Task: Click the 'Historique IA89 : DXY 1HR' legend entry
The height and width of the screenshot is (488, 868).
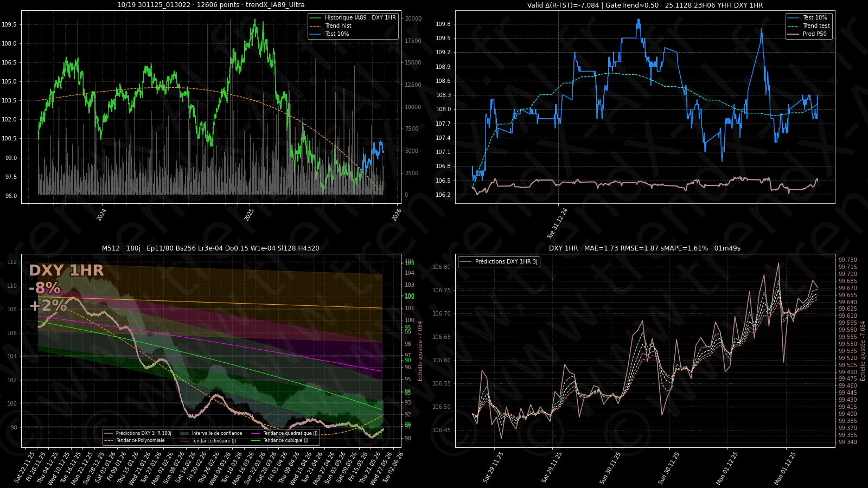Action: tap(360, 18)
